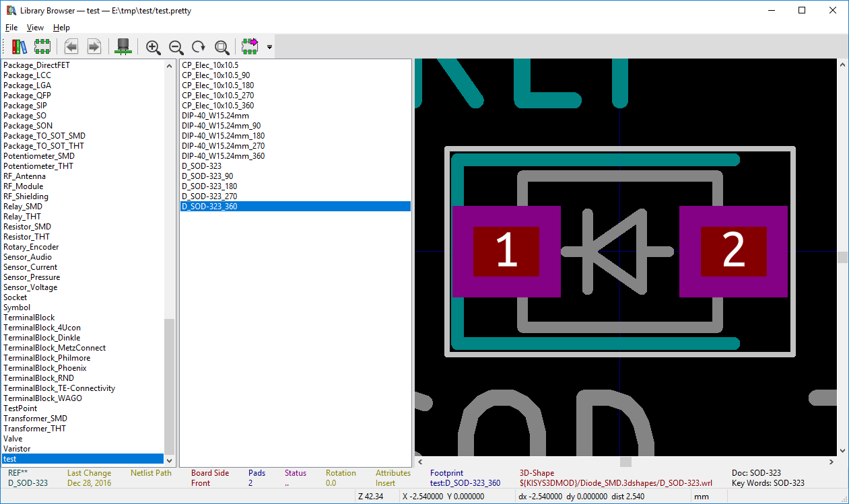Choose footprint DIP-40_W15.24mm_180

223,136
